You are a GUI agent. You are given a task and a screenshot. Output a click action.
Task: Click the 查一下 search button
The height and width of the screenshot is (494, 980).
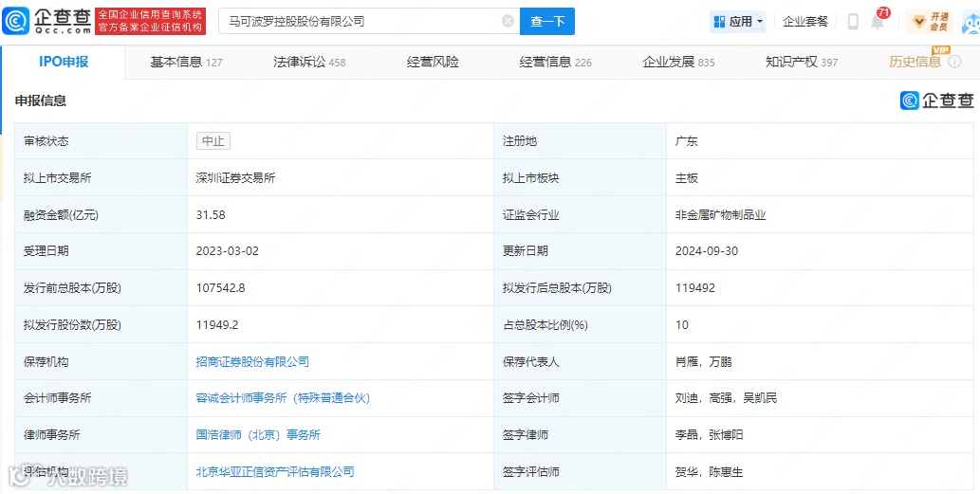coord(547,21)
